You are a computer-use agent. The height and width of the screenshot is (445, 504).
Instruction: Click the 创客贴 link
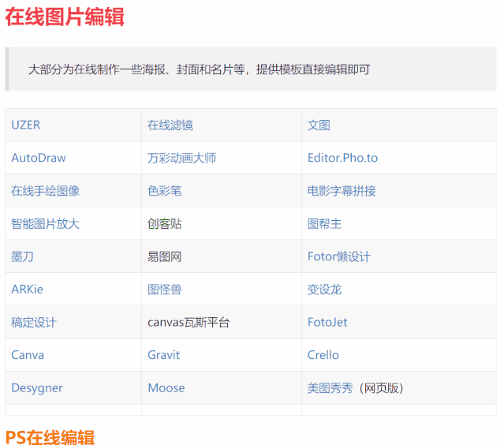[165, 224]
